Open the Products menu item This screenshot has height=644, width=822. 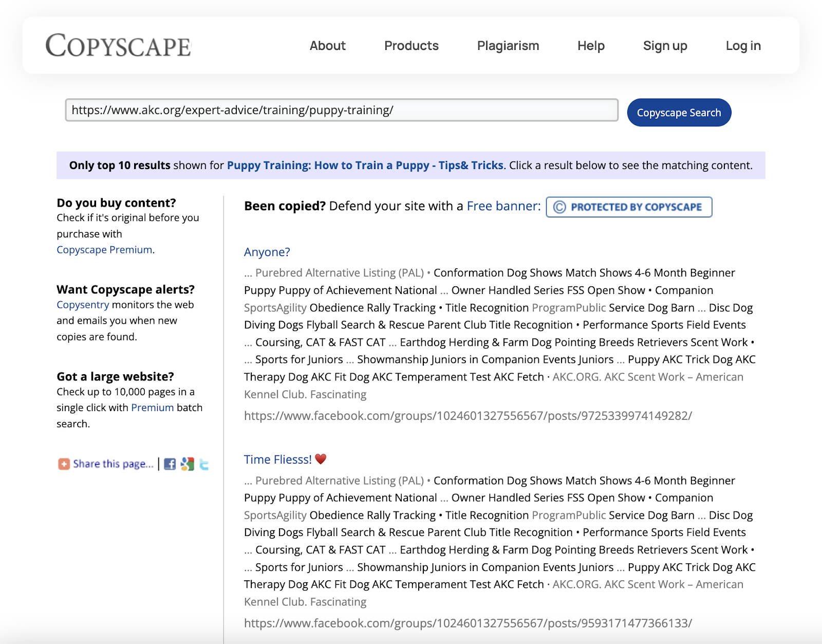(x=410, y=46)
